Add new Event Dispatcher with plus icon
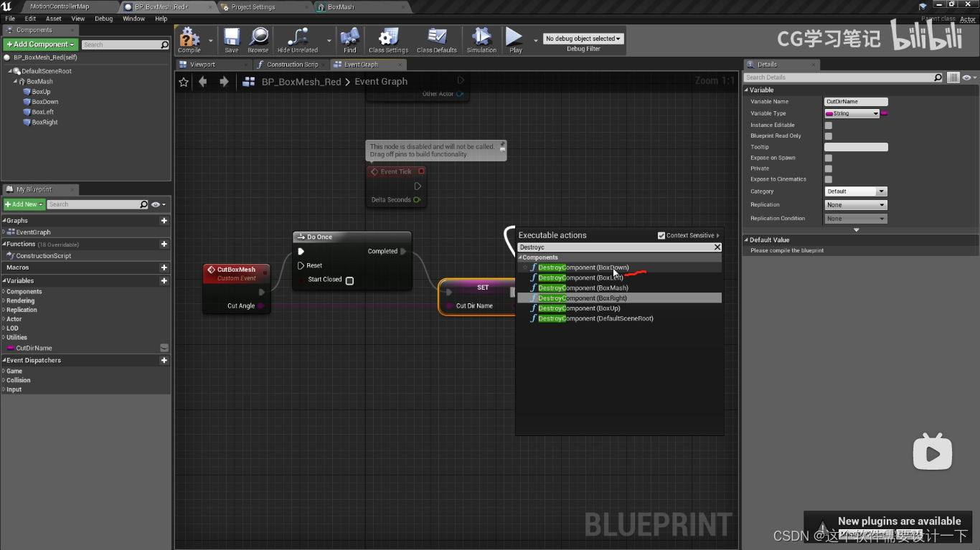980x550 pixels. click(x=164, y=361)
